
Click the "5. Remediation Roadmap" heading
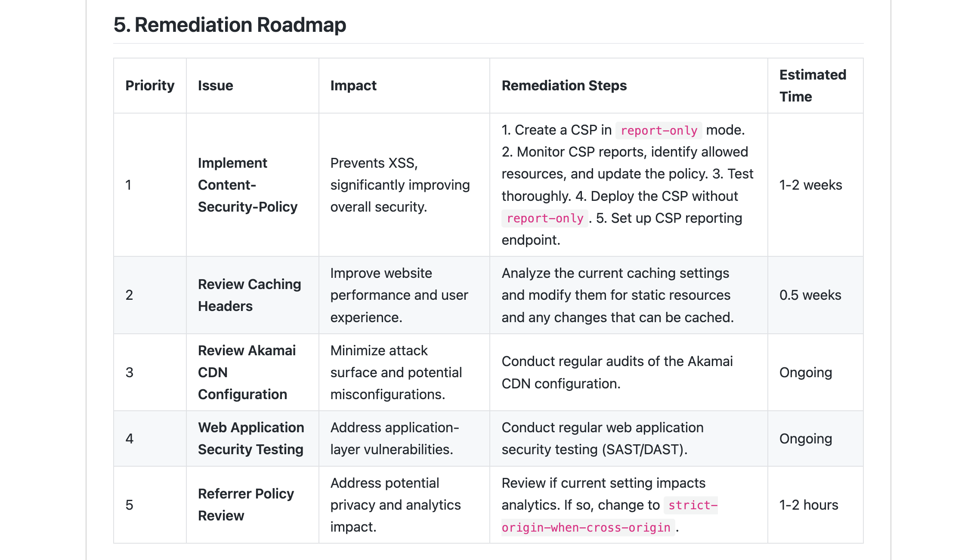coord(229,25)
